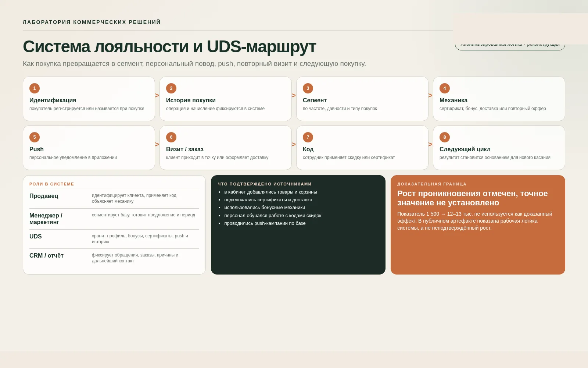Click paragraph starting 'Показатель 1 500 → 12–13 тыс.'

click(x=475, y=221)
